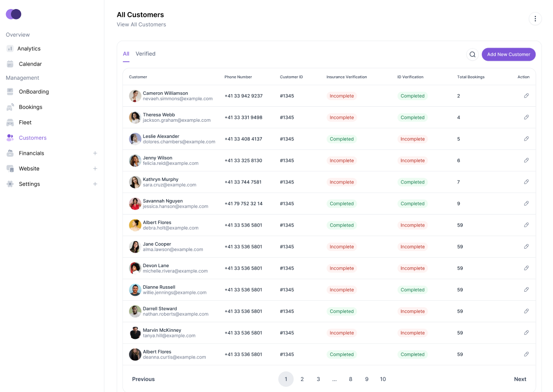Click the Analytics chart icon in sidebar

coord(10,49)
